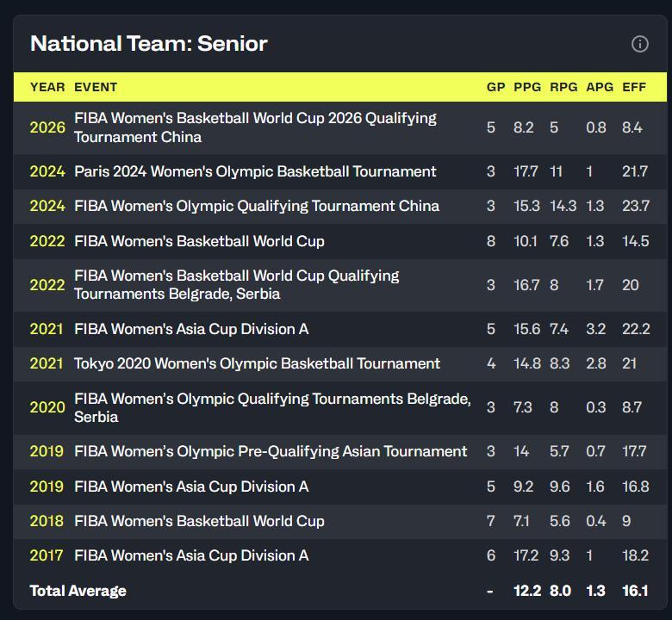Select the 2026 World Cup Qualifying Tournament China event
This screenshot has width=672, height=620.
pyautogui.click(x=255, y=127)
